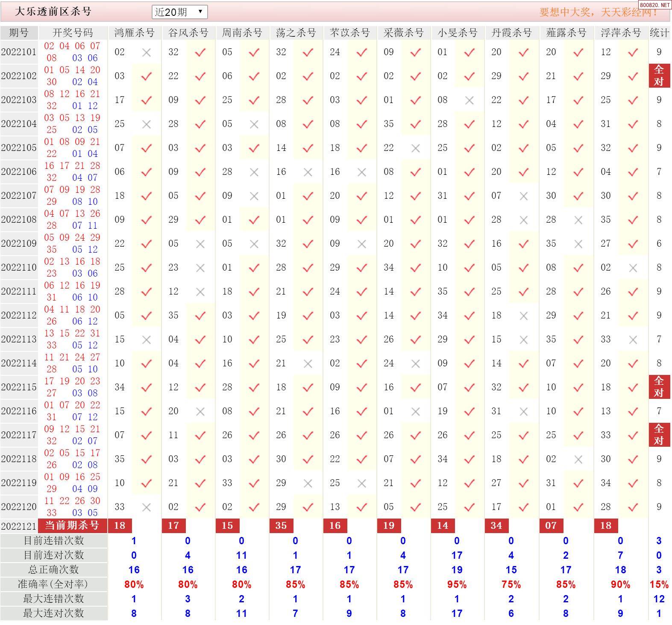The height and width of the screenshot is (625, 672).
Task: Click the 大乐透前区杀号 page title
Action: (53, 12)
